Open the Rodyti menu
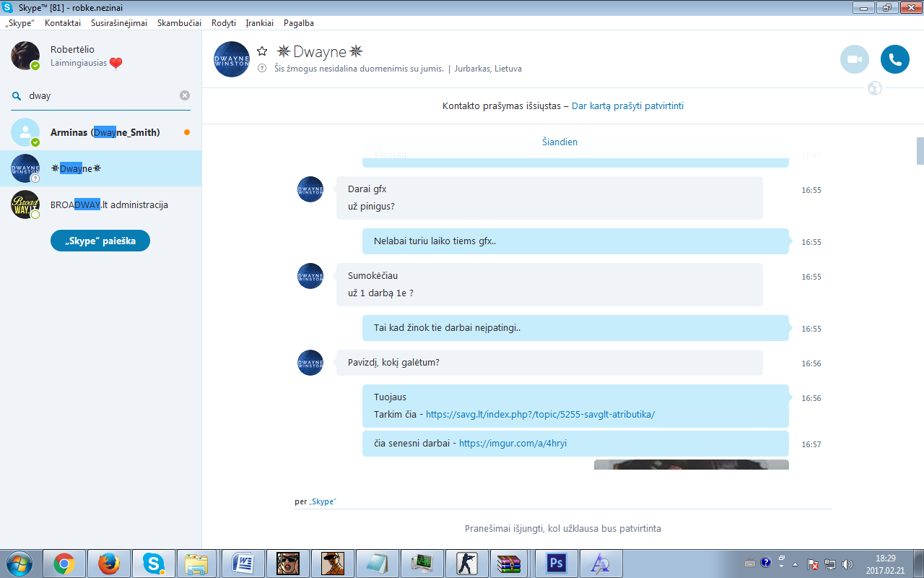The image size is (924, 578). (224, 23)
